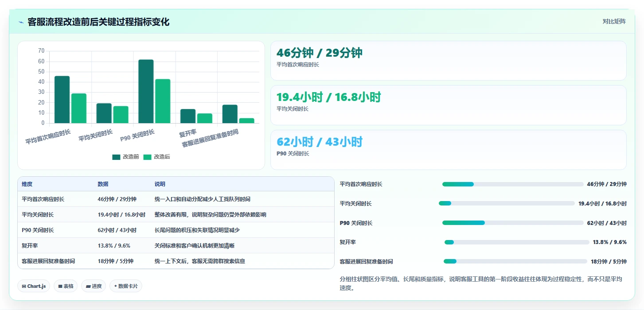The image size is (644, 310).
Task: Click the 改造前 bar for P90 关闭时长
Action: click(x=146, y=91)
